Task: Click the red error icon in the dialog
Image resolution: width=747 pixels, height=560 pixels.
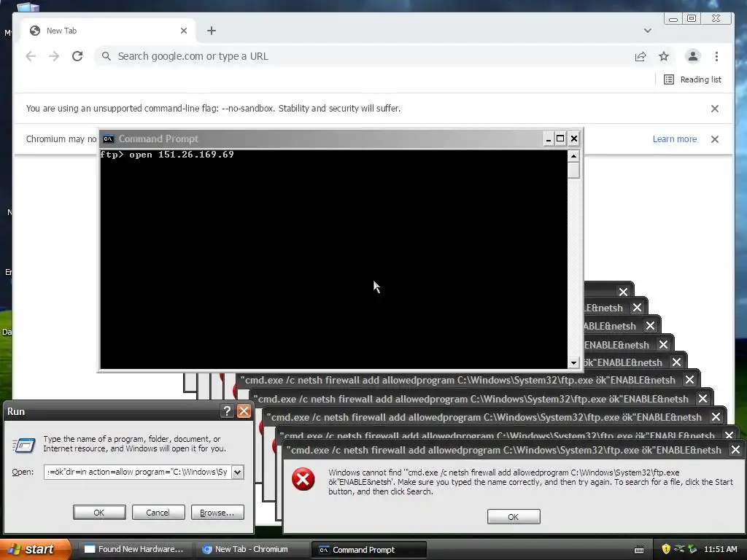Action: (303, 479)
